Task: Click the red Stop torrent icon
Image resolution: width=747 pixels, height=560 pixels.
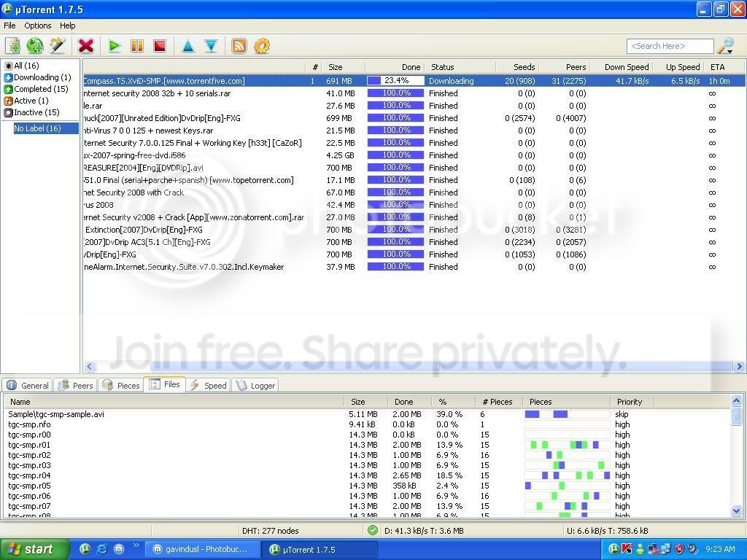Action: click(160, 46)
